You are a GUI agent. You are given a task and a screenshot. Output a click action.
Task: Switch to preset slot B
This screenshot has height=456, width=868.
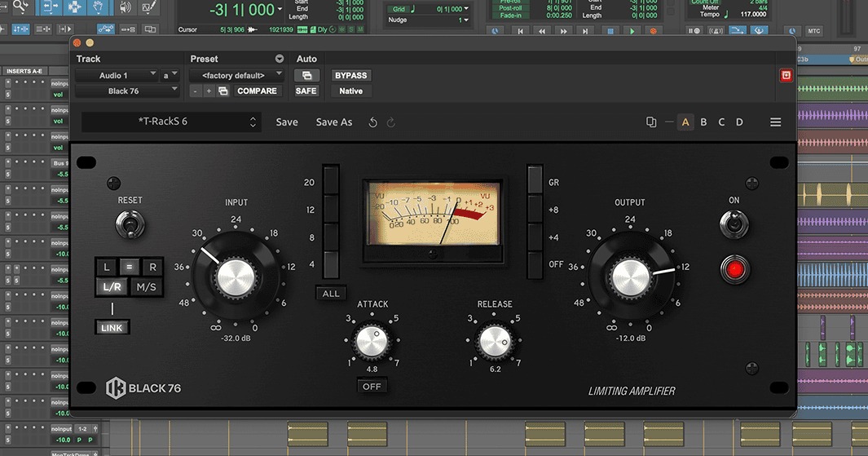[x=703, y=122]
